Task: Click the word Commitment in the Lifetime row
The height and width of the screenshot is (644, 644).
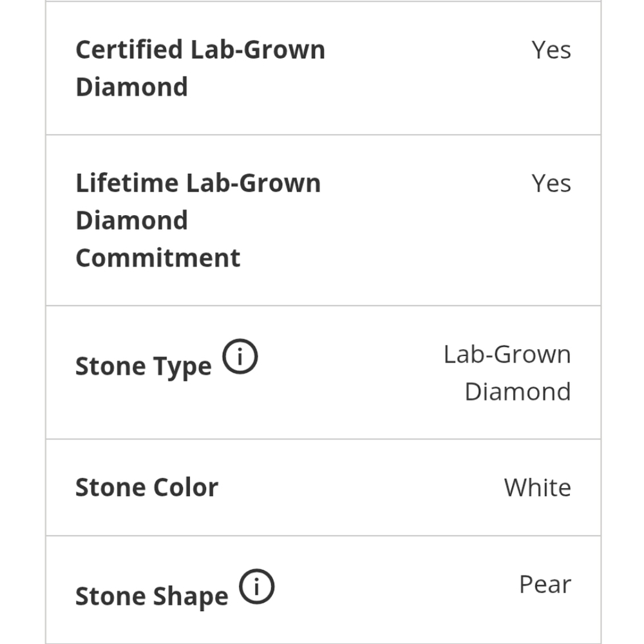Action: [158, 258]
